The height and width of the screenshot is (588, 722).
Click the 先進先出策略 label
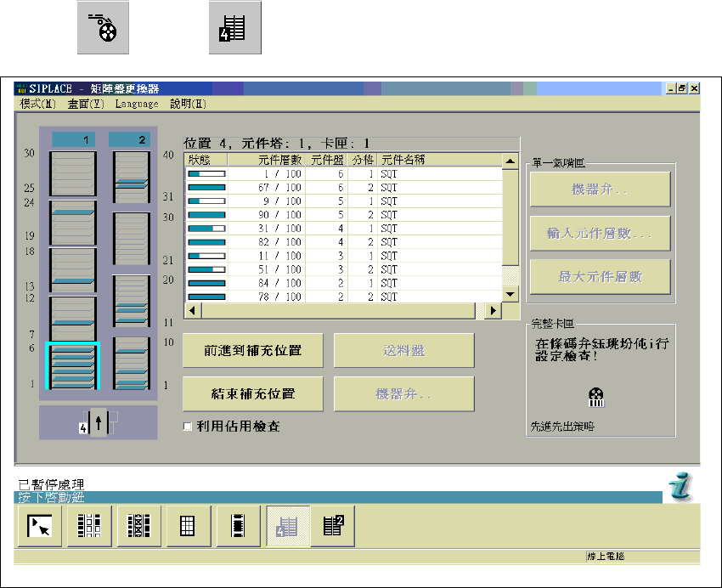tap(562, 427)
